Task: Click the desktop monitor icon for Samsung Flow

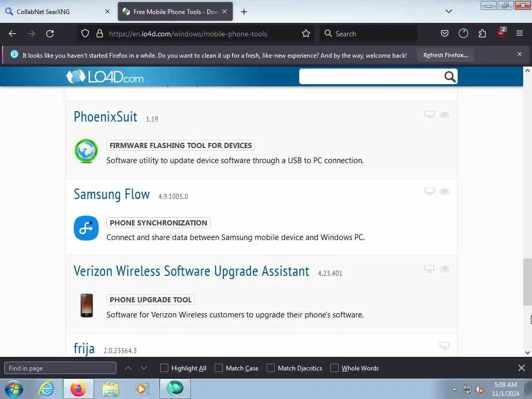Action: pyautogui.click(x=429, y=191)
